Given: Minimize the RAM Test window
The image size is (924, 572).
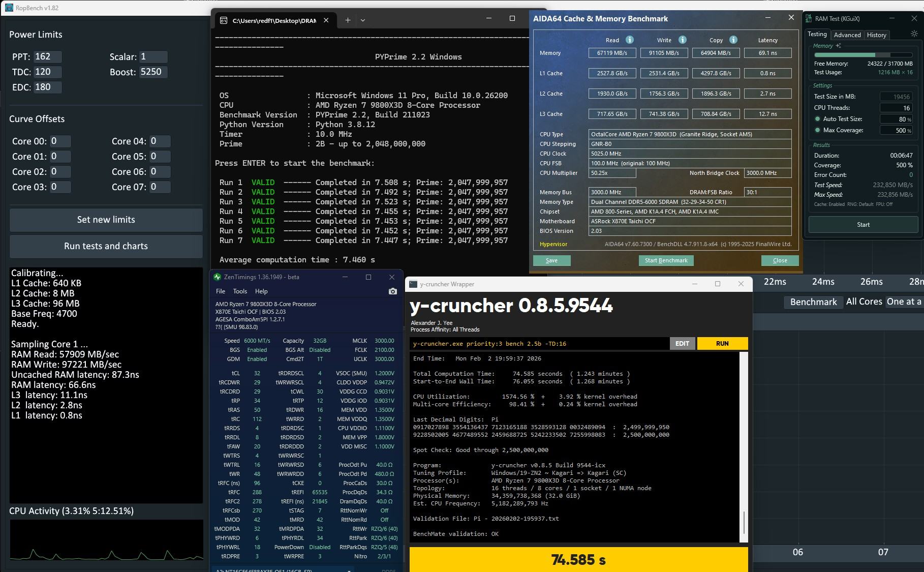Looking at the screenshot, I should 891,18.
